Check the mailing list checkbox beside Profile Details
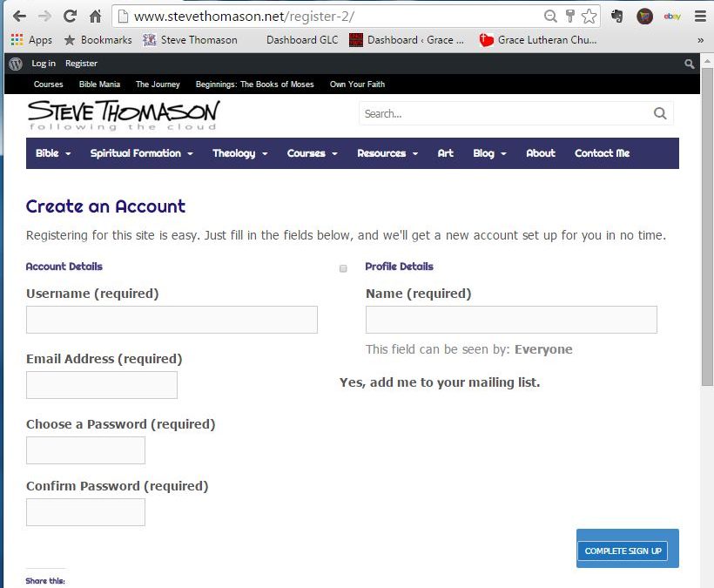Screen dimensions: 714x588 click(343, 268)
